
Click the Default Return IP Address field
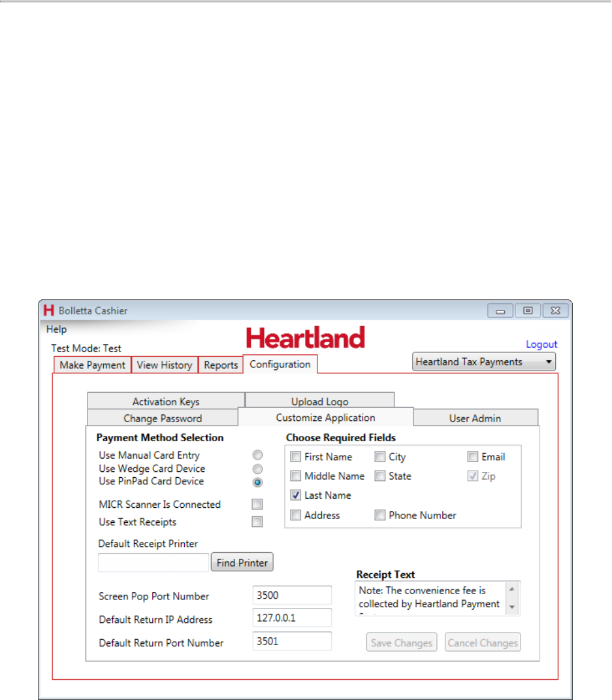(292, 618)
